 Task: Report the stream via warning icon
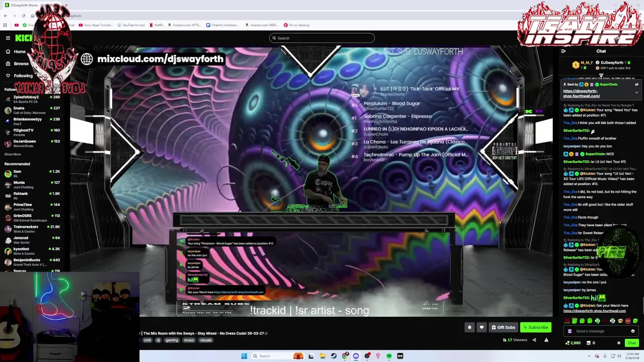click(x=546, y=340)
